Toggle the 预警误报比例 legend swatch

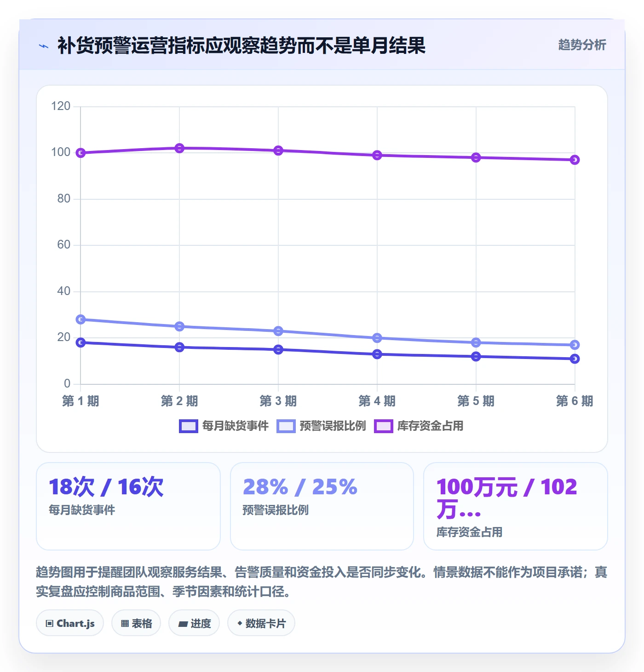286,426
